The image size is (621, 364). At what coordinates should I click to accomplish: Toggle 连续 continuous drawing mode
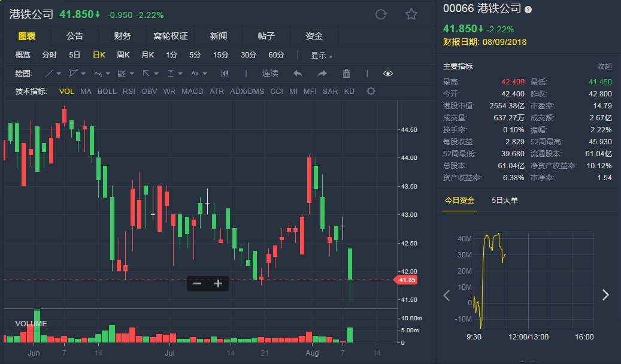coord(269,73)
